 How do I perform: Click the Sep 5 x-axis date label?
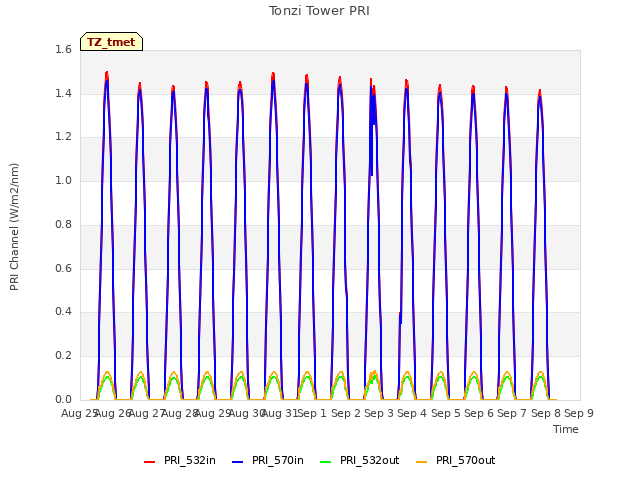(x=446, y=413)
